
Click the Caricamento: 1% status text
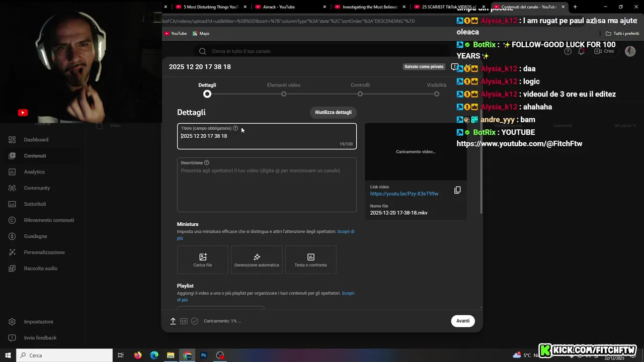[x=222, y=321]
